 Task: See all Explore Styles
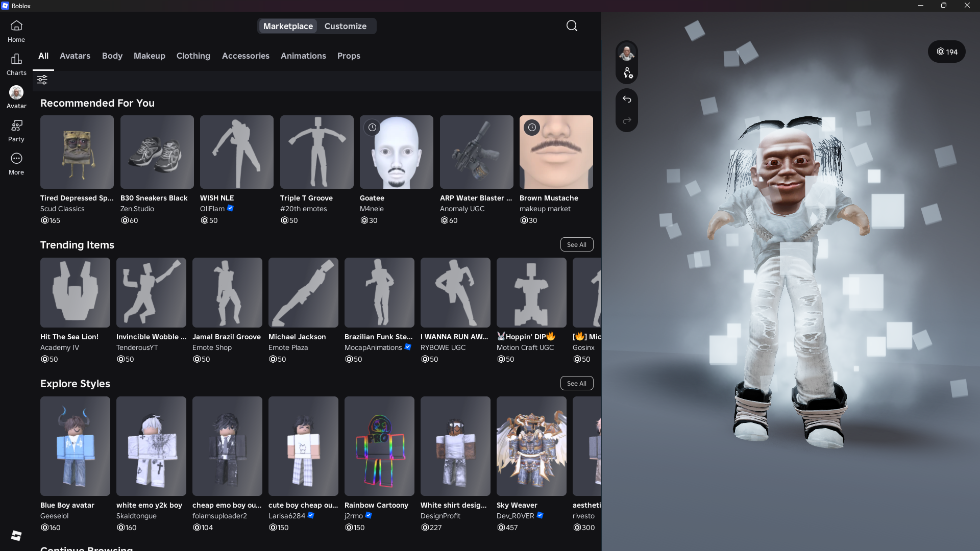click(x=577, y=384)
